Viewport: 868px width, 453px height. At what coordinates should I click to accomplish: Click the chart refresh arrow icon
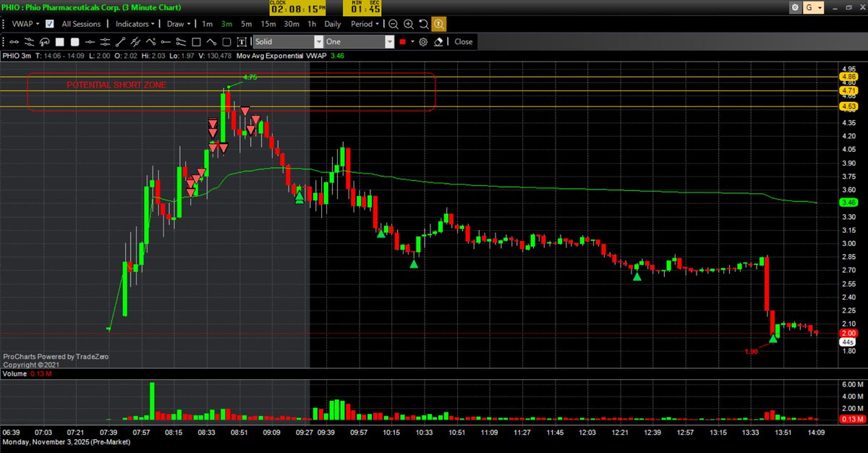click(422, 24)
